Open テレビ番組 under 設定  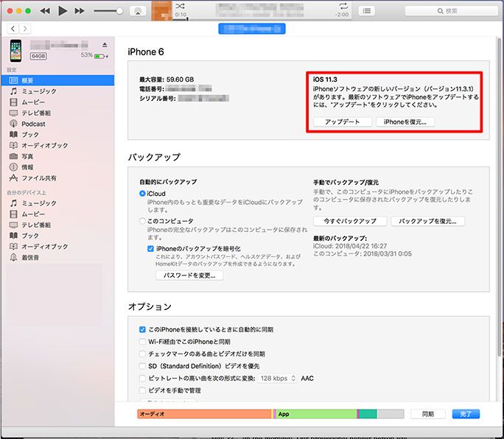point(58,113)
